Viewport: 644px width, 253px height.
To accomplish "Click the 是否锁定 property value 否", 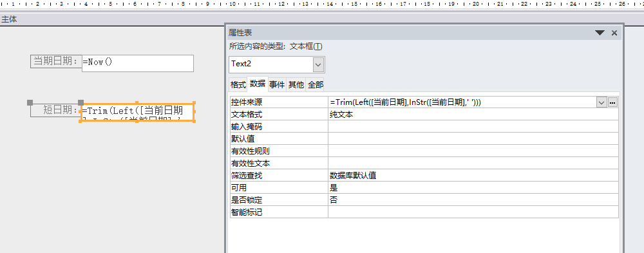I will pos(473,200).
